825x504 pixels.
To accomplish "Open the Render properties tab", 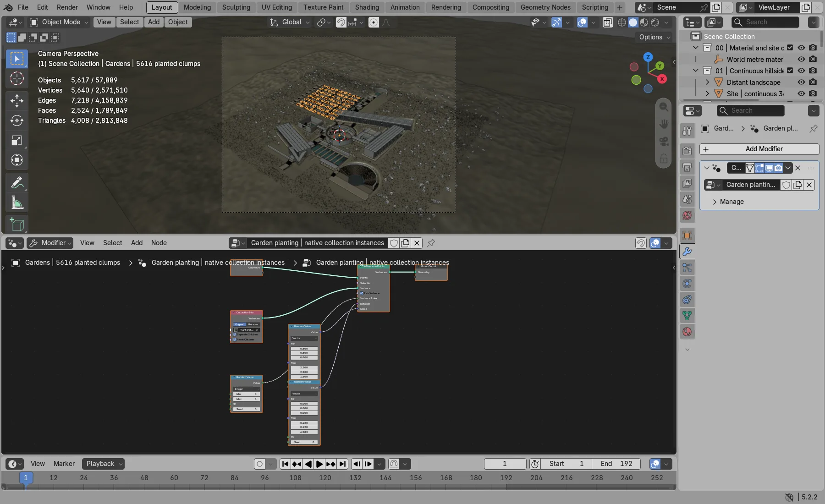I will click(x=687, y=151).
